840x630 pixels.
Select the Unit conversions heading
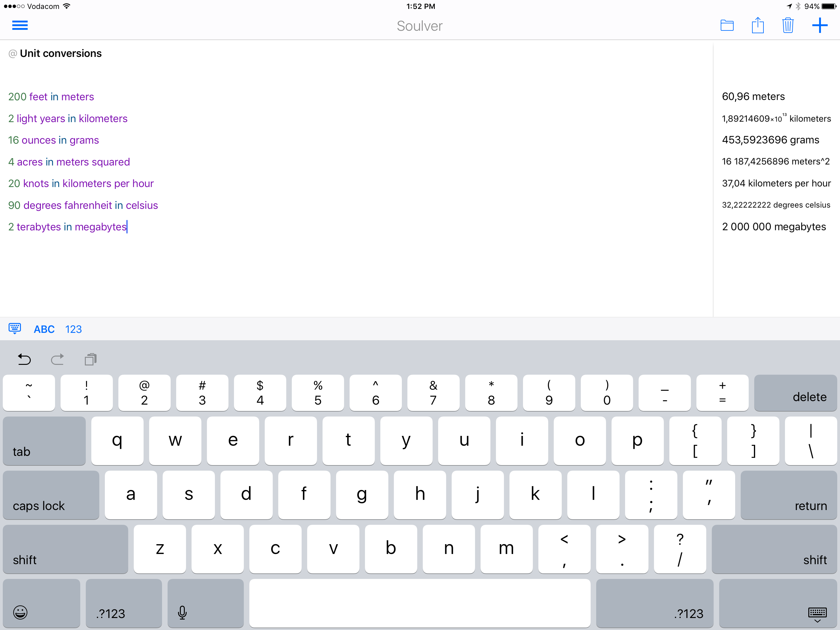click(x=61, y=54)
